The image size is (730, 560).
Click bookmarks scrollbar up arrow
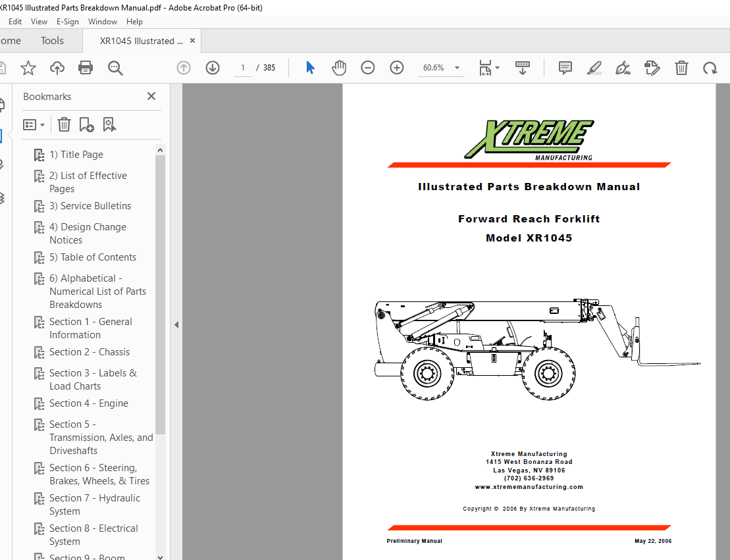160,150
